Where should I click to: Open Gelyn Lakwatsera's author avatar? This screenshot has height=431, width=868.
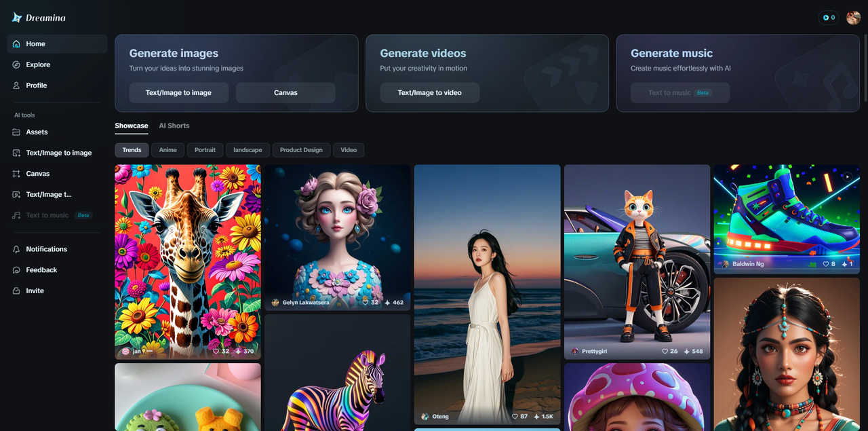click(275, 303)
